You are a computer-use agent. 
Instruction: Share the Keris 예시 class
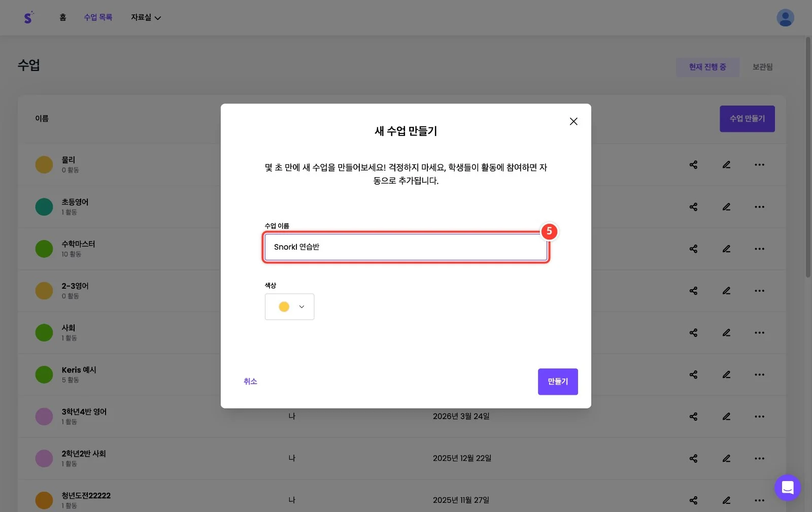coord(693,374)
